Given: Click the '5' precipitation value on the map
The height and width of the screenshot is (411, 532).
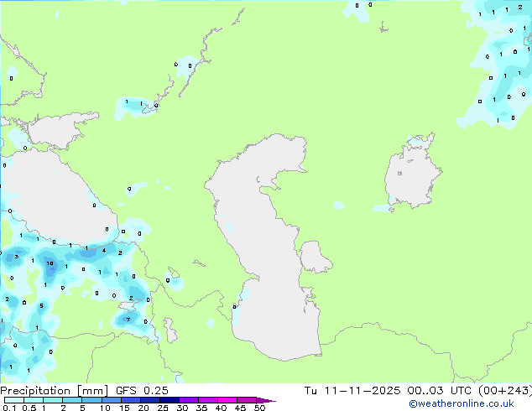Looking at the screenshot, I should pos(41,306).
